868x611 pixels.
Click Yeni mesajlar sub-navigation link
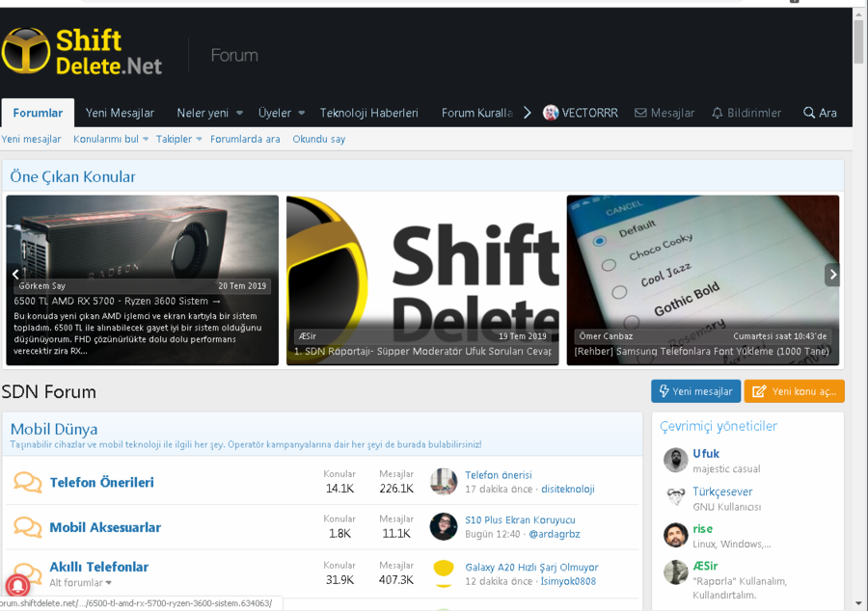(x=31, y=139)
